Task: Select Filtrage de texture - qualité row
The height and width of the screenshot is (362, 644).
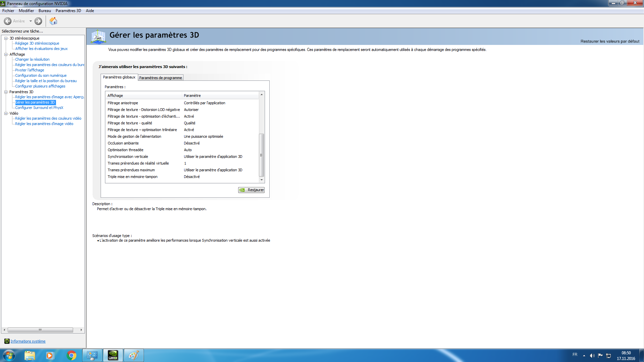Action: [x=182, y=123]
